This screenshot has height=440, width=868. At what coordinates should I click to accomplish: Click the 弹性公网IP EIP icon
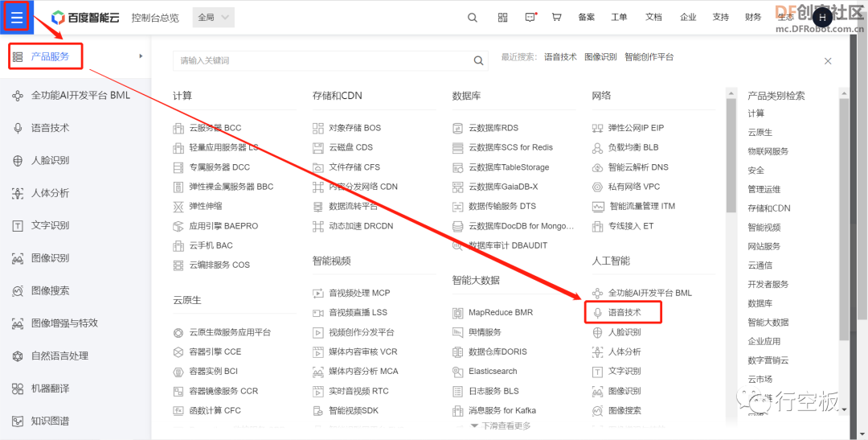(x=597, y=128)
